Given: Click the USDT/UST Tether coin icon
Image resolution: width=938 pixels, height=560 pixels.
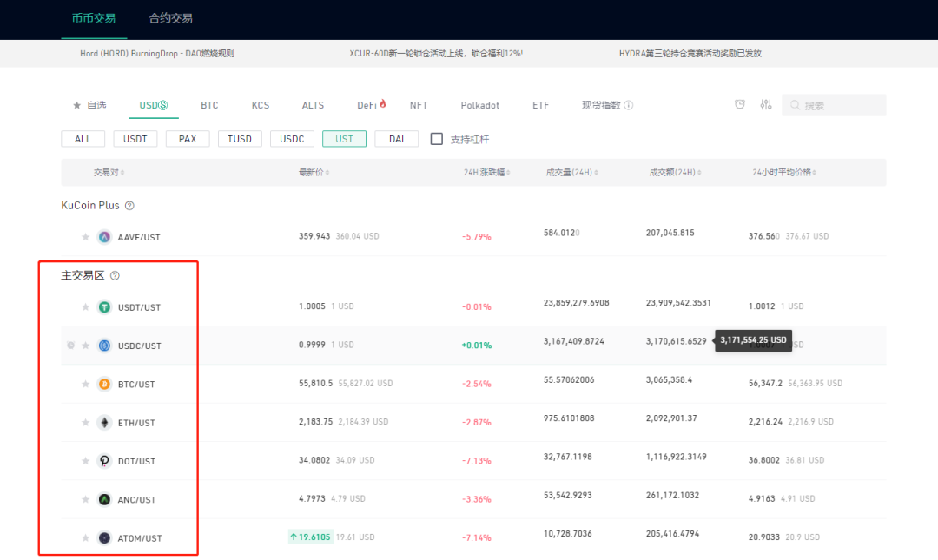Looking at the screenshot, I should click(x=105, y=307).
